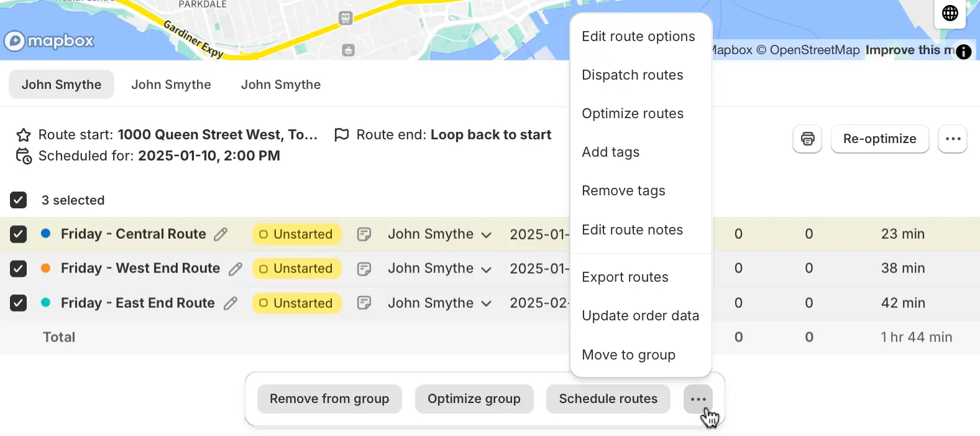Click the route end flag icon
980x436 pixels.
(x=341, y=135)
